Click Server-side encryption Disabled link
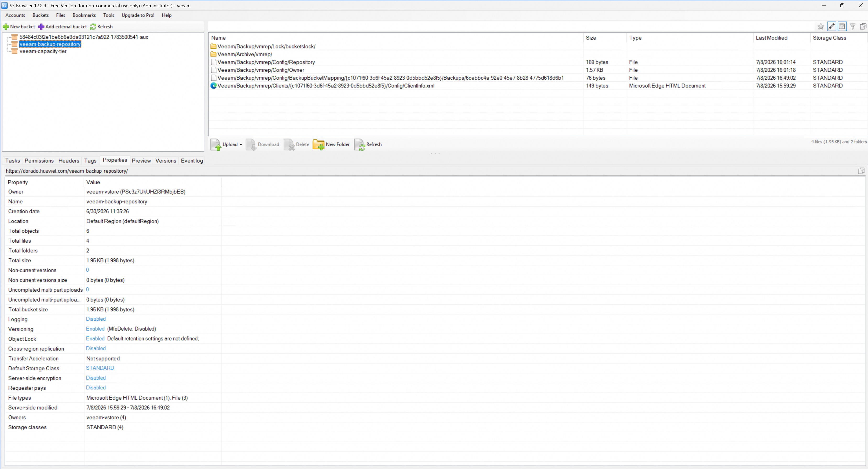 [96, 378]
